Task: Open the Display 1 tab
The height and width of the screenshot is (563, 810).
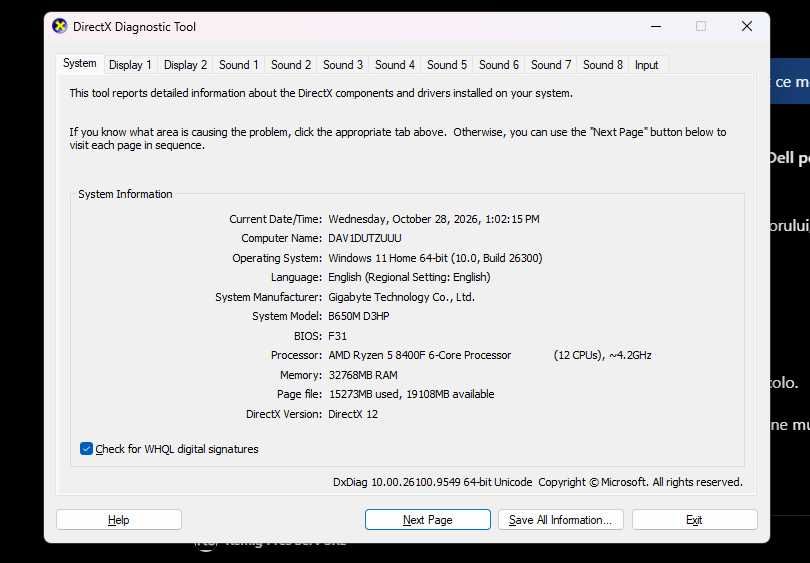Action: [130, 65]
